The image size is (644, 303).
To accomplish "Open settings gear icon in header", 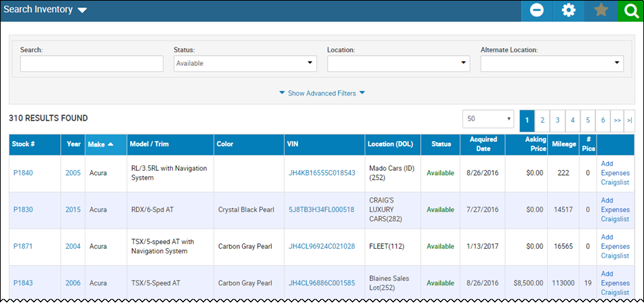I will pos(569,11).
